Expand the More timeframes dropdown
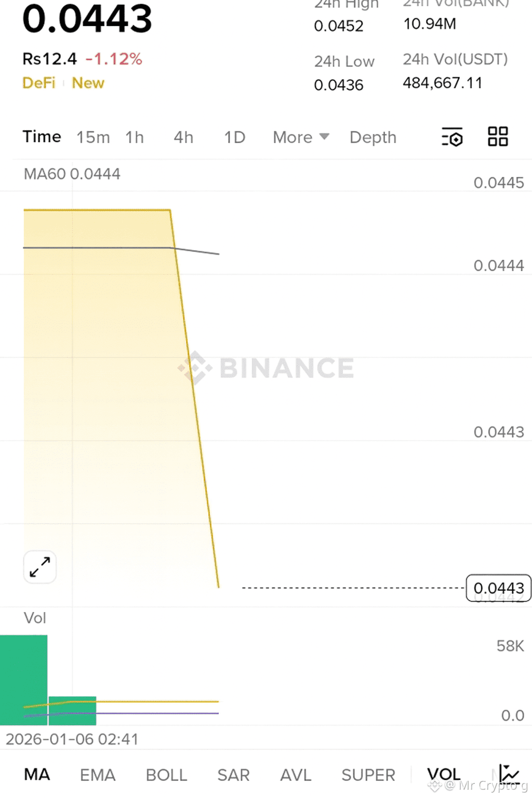Viewport: 532px width, 798px height. [301, 137]
